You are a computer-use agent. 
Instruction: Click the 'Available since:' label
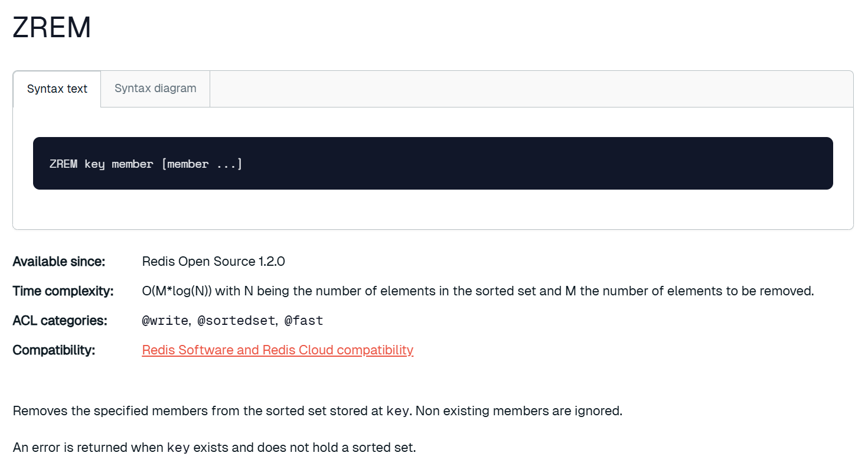click(x=59, y=261)
